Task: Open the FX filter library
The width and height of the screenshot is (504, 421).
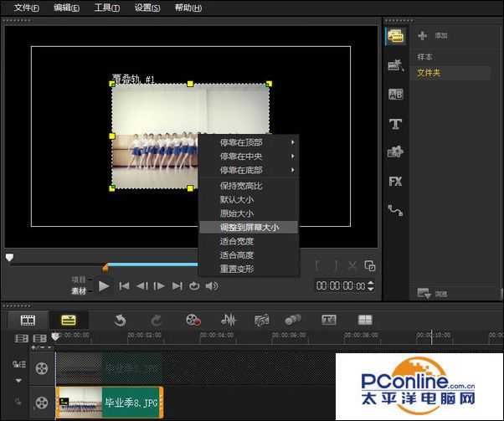Action: point(395,182)
